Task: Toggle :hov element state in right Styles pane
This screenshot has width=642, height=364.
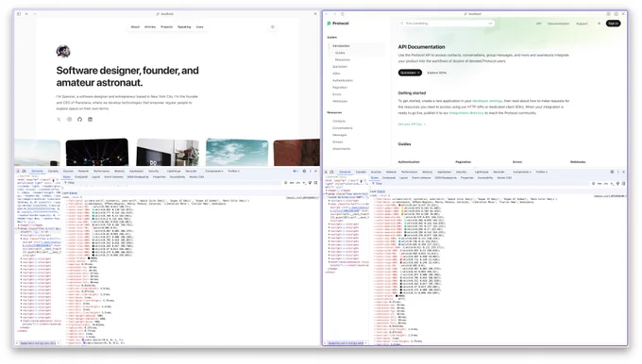Action: point(600,184)
